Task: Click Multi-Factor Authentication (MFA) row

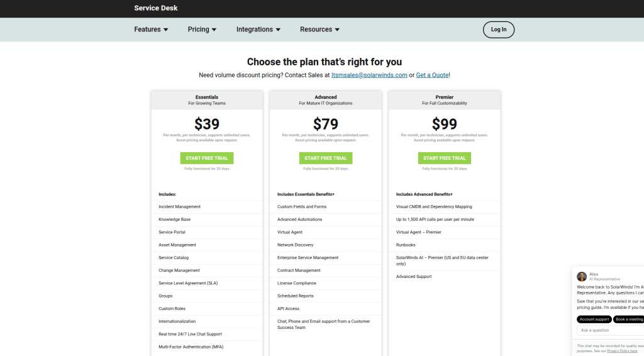Action: [x=206, y=347]
